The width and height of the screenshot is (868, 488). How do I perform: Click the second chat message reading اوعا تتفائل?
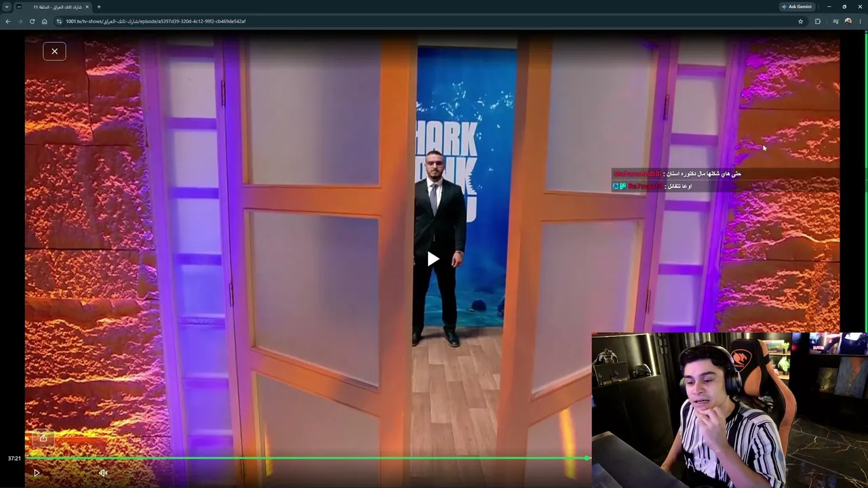click(652, 186)
